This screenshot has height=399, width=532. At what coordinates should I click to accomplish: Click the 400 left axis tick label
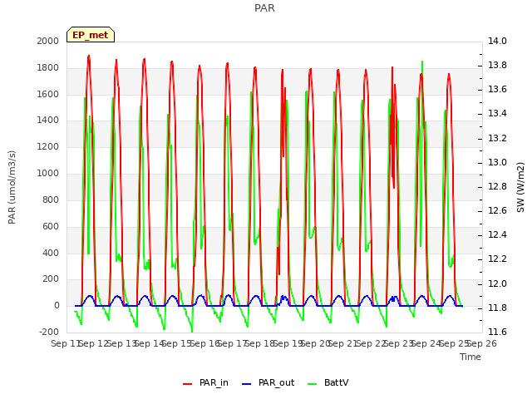point(51,253)
